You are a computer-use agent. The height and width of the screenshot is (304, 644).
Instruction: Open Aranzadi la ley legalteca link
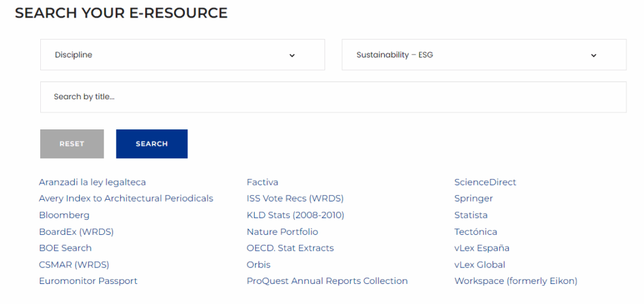pos(92,182)
